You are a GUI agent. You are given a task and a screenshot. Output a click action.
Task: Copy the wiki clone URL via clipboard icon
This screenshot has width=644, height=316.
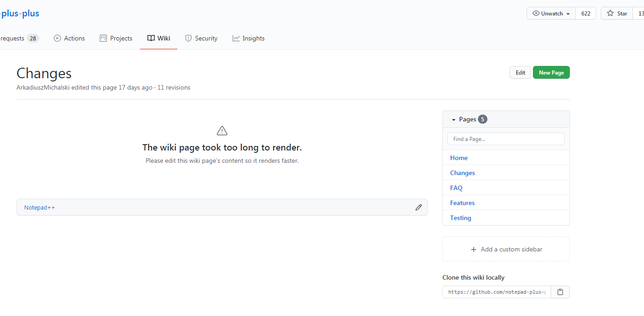(x=560, y=291)
